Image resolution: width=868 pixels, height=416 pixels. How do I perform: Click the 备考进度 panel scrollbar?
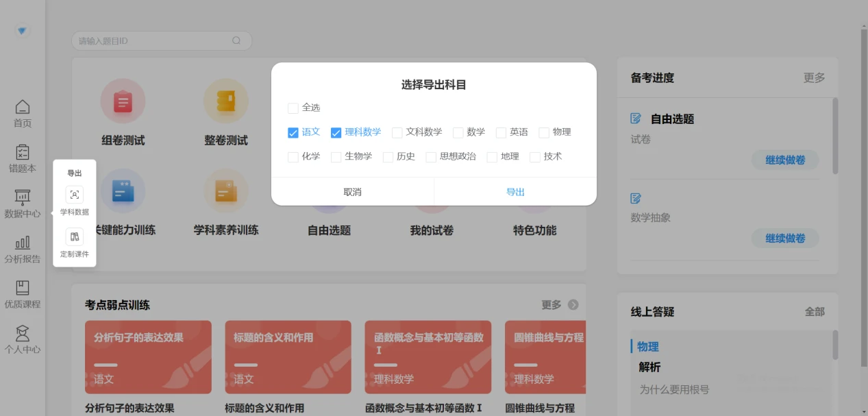(x=835, y=135)
